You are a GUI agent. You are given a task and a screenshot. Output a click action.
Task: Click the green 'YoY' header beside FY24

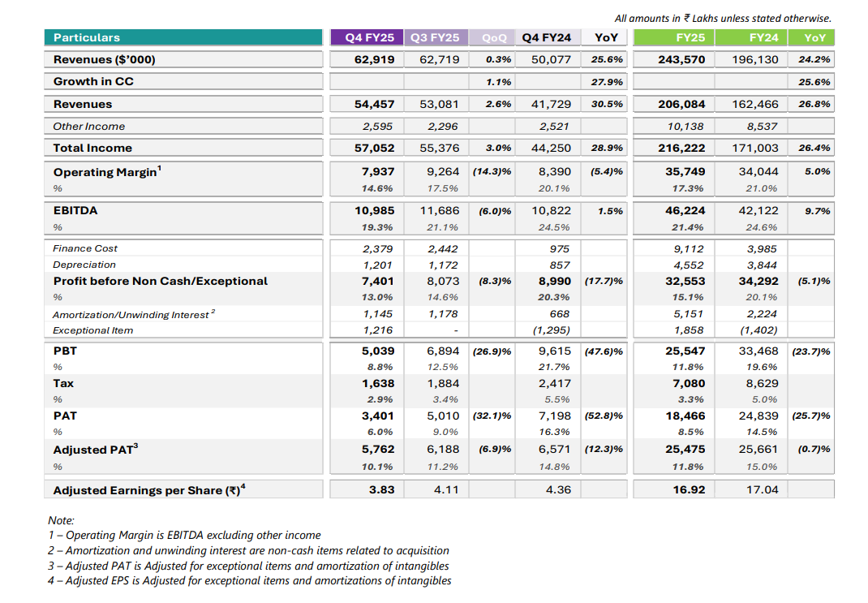pos(811,37)
